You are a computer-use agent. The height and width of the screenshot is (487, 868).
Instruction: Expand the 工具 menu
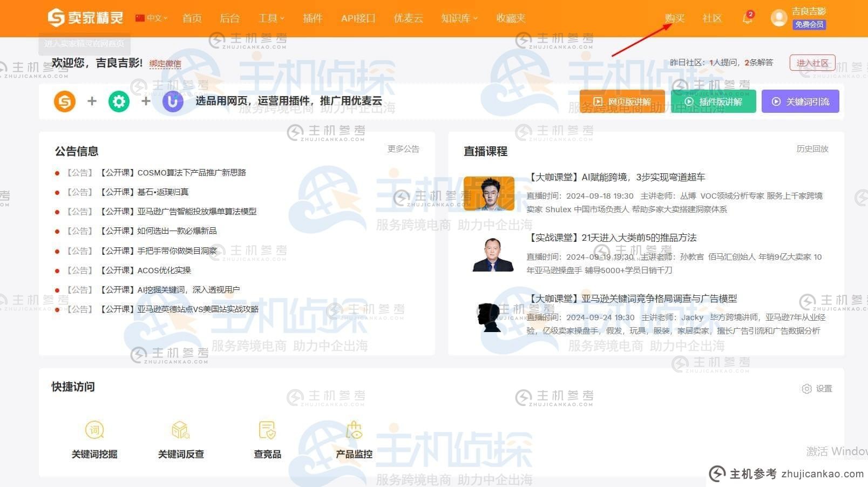271,18
